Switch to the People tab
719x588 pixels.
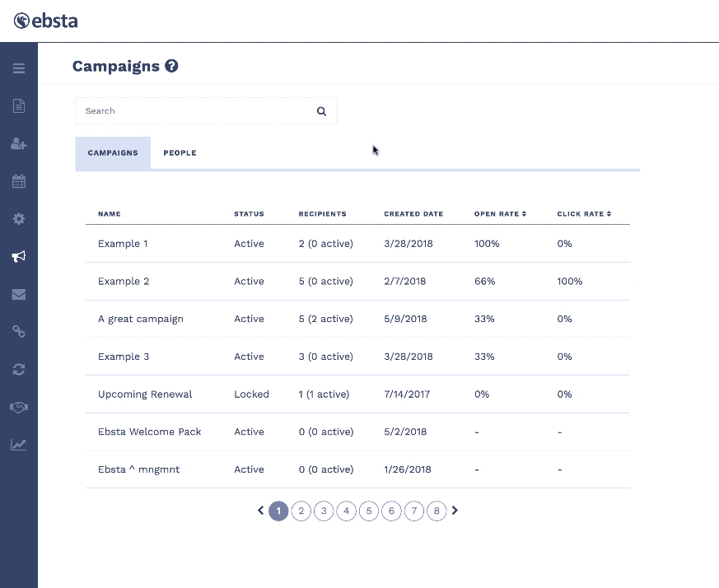pyautogui.click(x=180, y=153)
